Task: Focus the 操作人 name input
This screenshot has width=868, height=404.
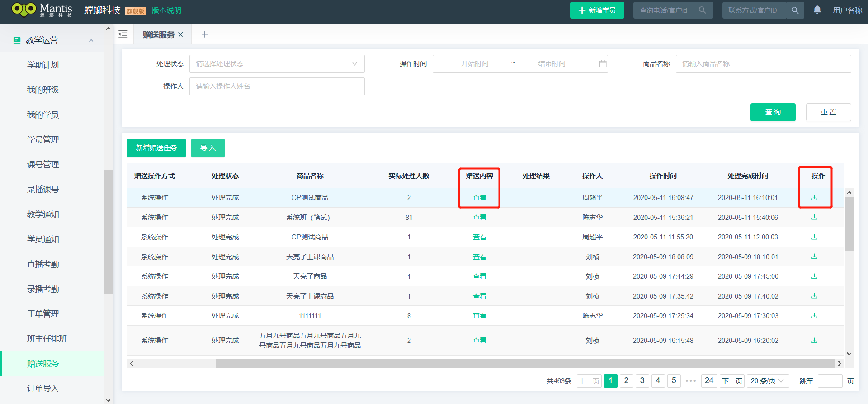Action: [x=277, y=86]
